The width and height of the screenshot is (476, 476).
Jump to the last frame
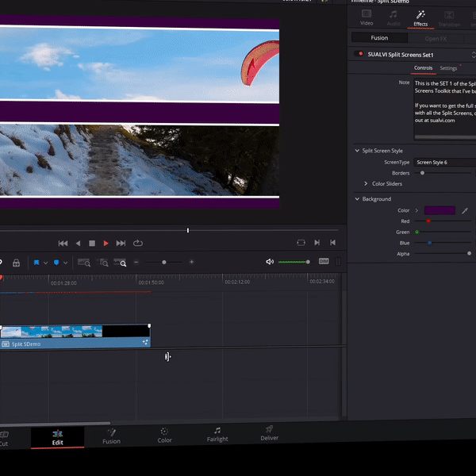pyautogui.click(x=121, y=244)
